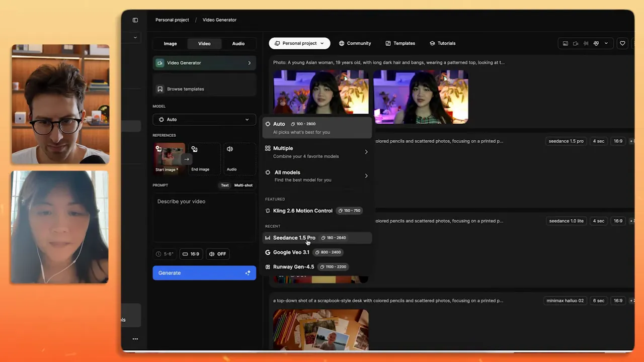Switch to the Image tab

[x=170, y=44]
